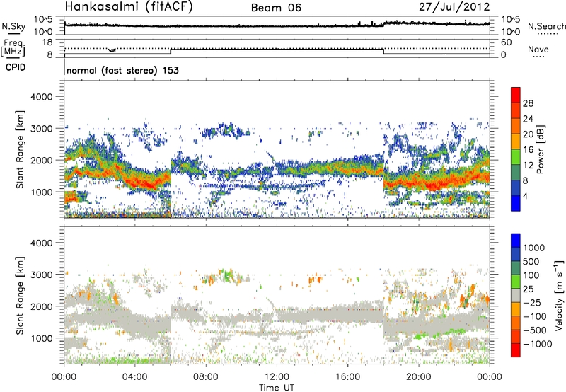
Task: Click the 'CPID' label
Action: tap(16, 67)
